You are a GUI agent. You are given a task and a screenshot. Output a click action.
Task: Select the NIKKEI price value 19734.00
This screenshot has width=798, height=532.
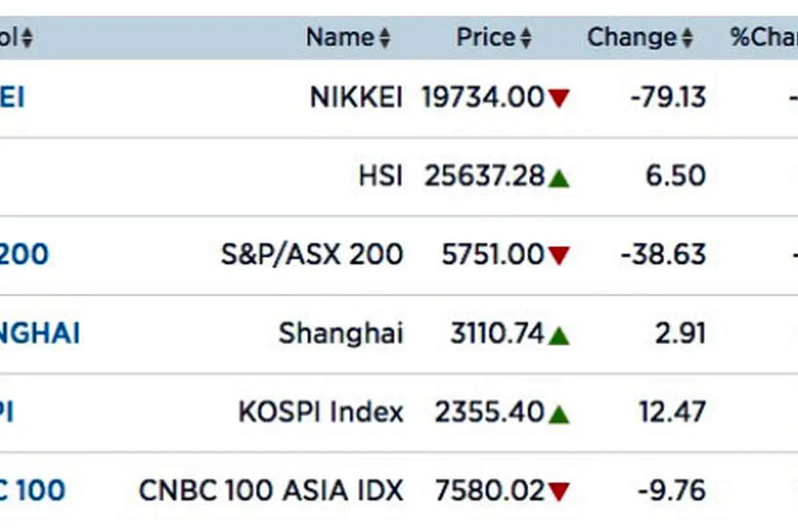483,98
